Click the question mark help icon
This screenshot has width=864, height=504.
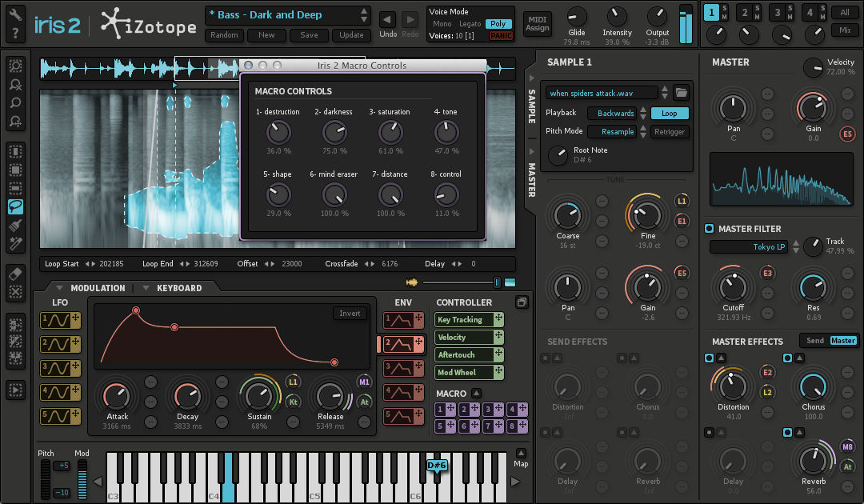coord(15,34)
